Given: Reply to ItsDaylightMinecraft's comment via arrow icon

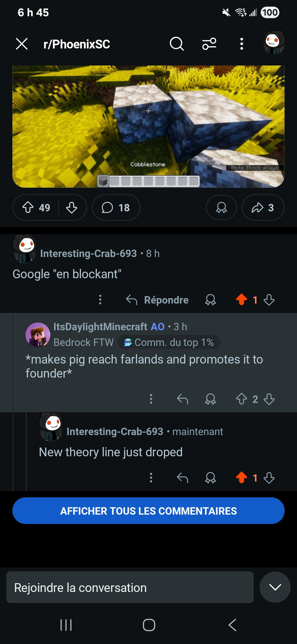Looking at the screenshot, I should tap(182, 399).
